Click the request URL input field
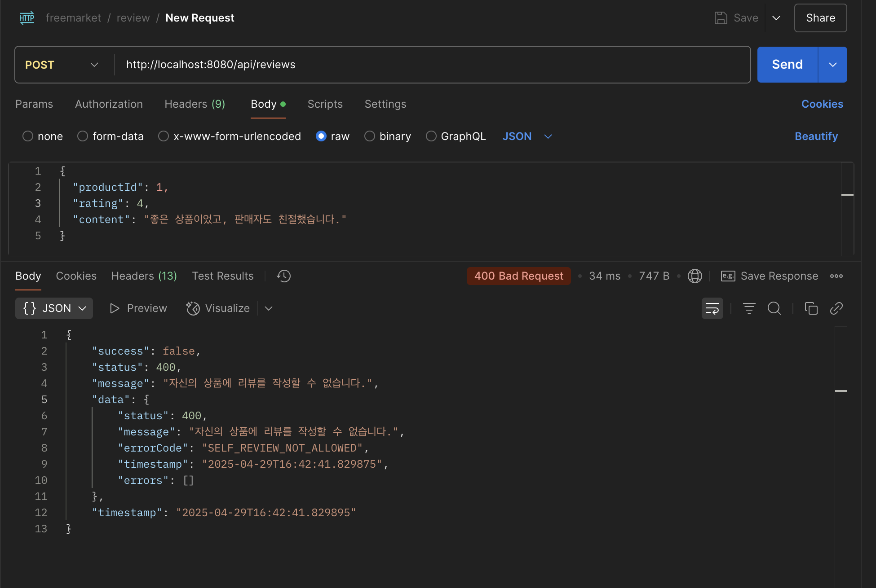 coord(431,65)
